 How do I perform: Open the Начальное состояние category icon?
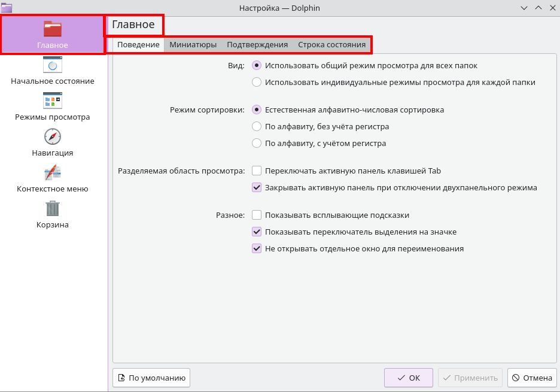[53, 65]
